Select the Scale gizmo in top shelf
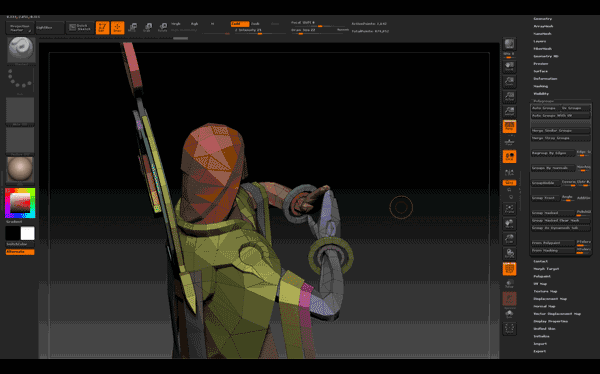600x374 pixels. click(148, 28)
